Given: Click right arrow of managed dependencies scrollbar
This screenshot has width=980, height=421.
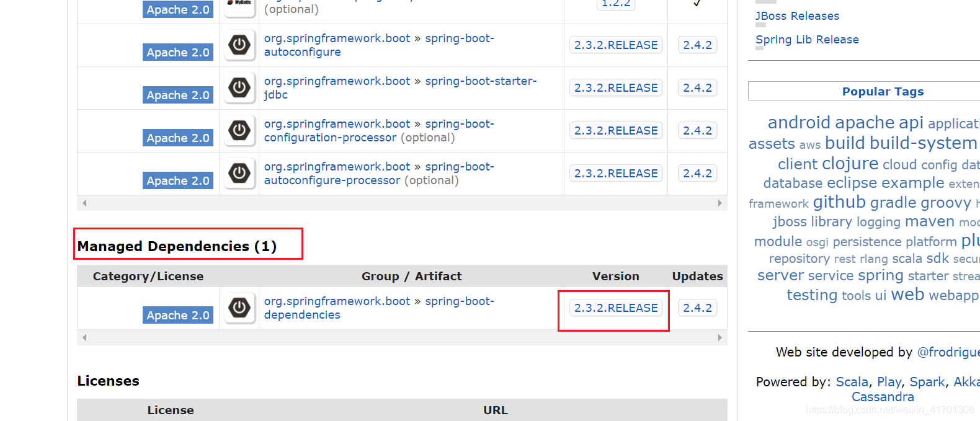Looking at the screenshot, I should coord(719,337).
